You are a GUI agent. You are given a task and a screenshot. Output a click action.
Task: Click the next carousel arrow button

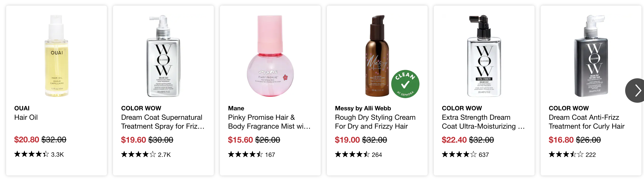coord(636,91)
